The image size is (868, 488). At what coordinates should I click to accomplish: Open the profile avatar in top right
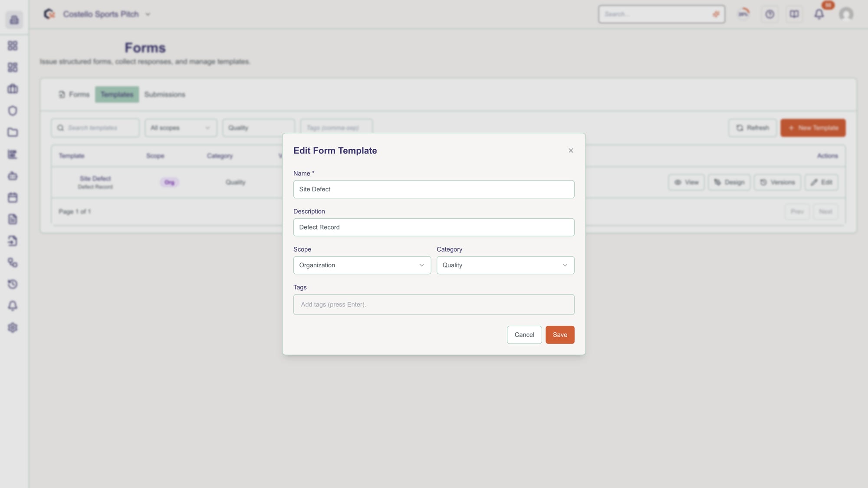point(846,14)
